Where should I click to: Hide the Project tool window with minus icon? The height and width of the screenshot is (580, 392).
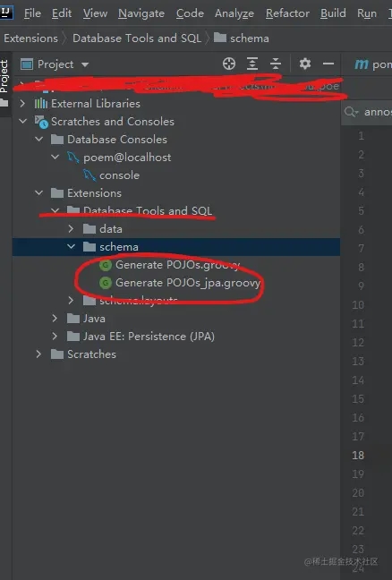point(328,64)
